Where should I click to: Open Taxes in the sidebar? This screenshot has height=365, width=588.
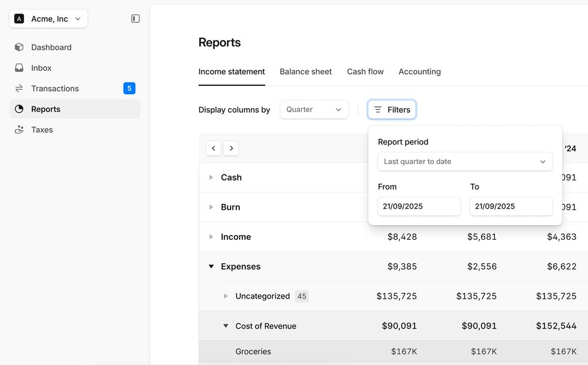click(75, 130)
